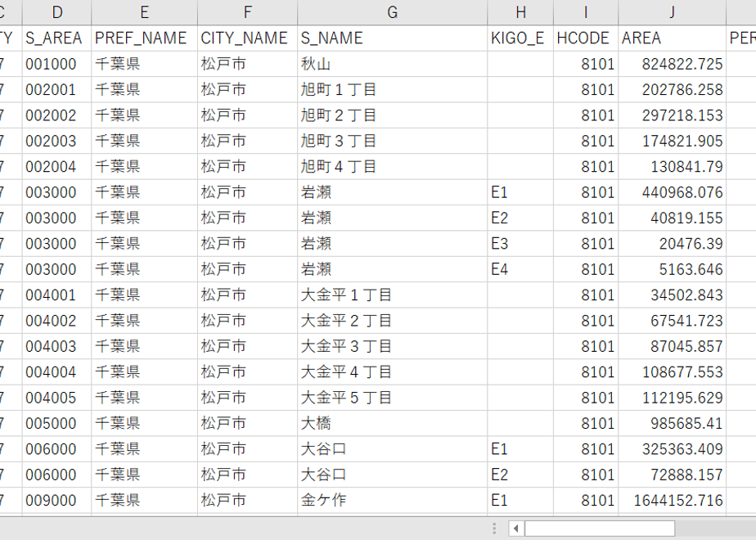Select cell containing 秋山
Screen dimensions: 756x540
[392, 64]
